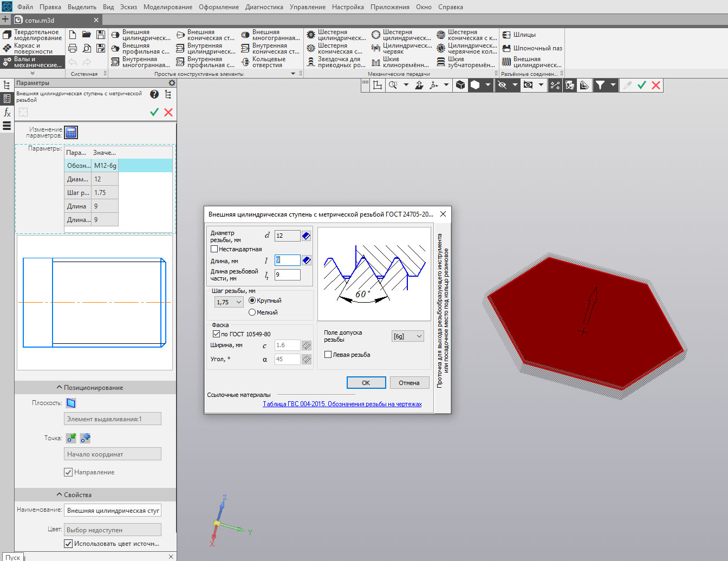Toggle Направление checkbox
The height and width of the screenshot is (561, 728).
click(68, 472)
